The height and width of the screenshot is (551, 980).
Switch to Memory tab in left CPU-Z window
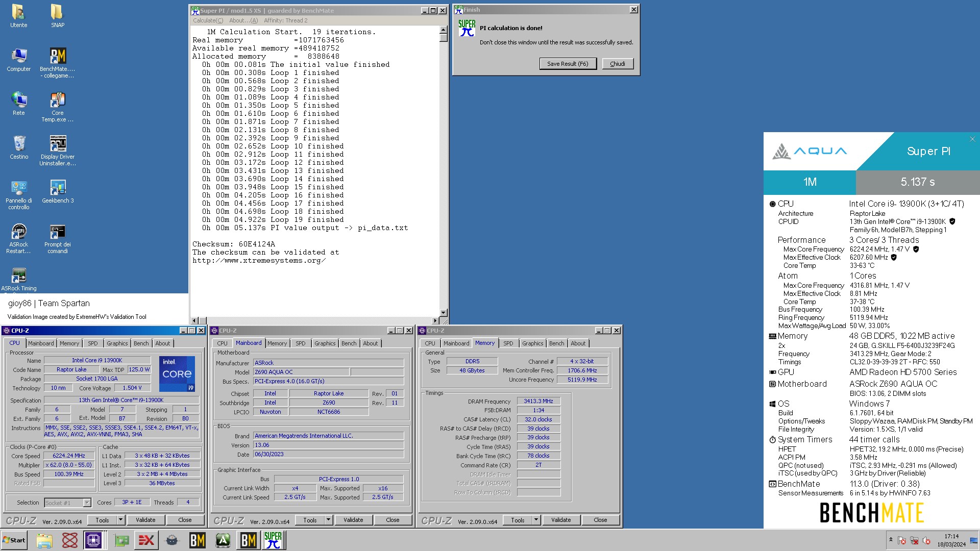tap(69, 343)
